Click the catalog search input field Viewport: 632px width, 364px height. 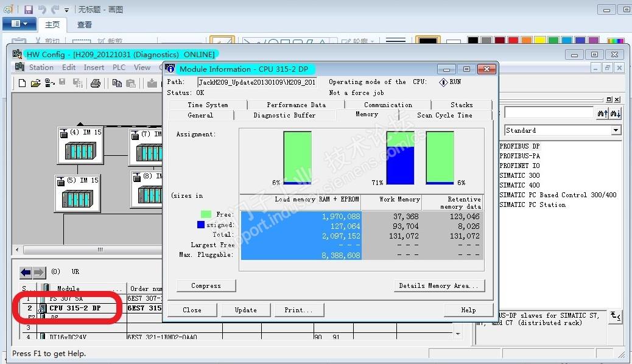(x=549, y=113)
